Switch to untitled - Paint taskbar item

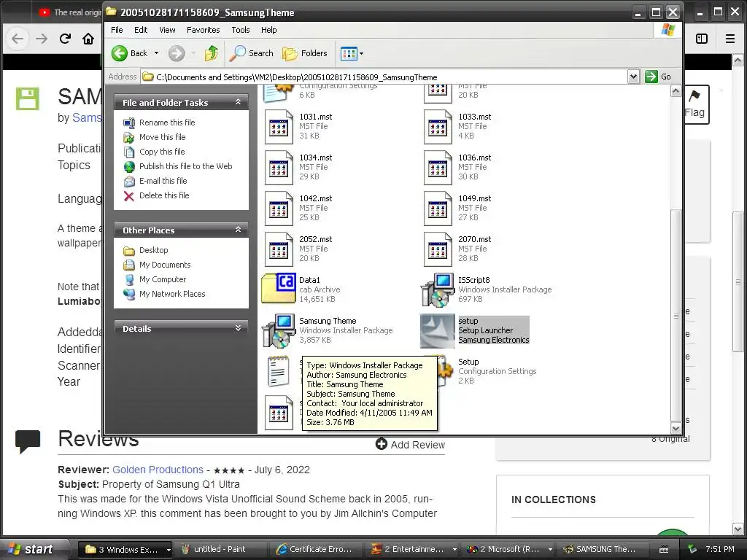221,550
